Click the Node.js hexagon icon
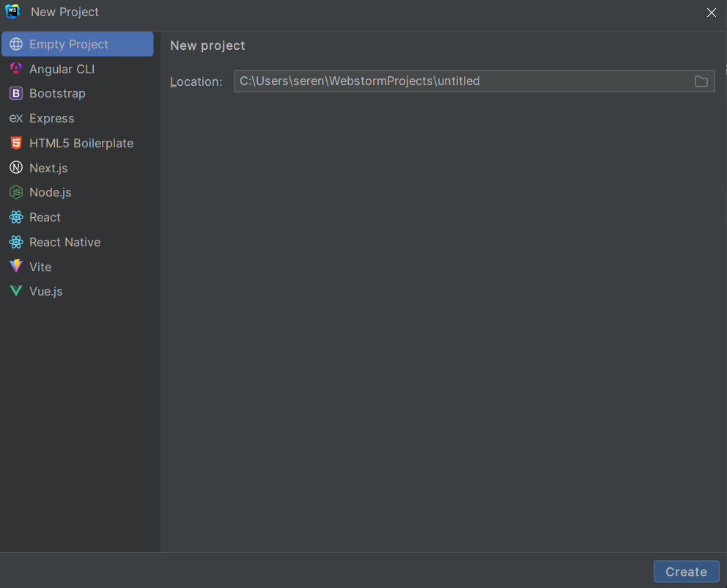The width and height of the screenshot is (727, 588). tap(16, 192)
